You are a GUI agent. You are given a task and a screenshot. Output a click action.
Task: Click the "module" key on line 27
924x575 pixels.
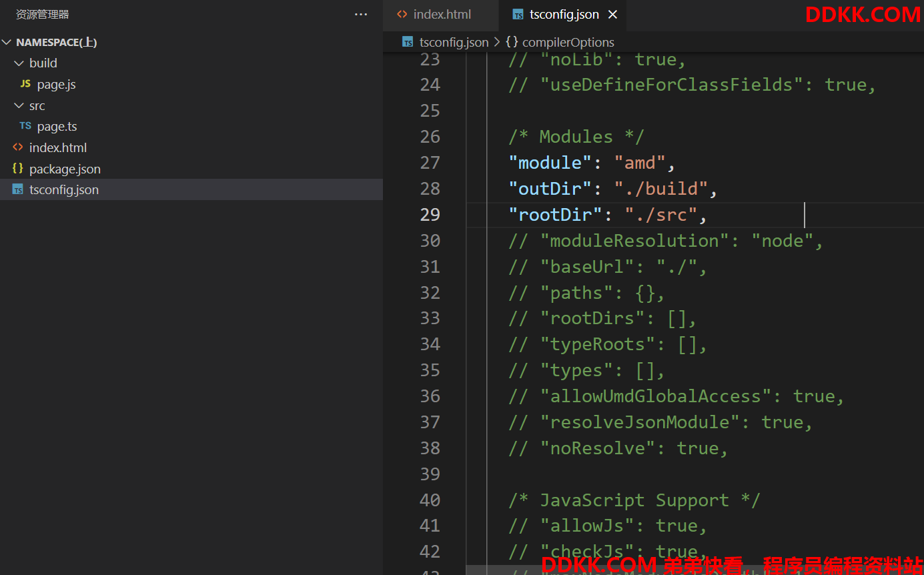550,163
